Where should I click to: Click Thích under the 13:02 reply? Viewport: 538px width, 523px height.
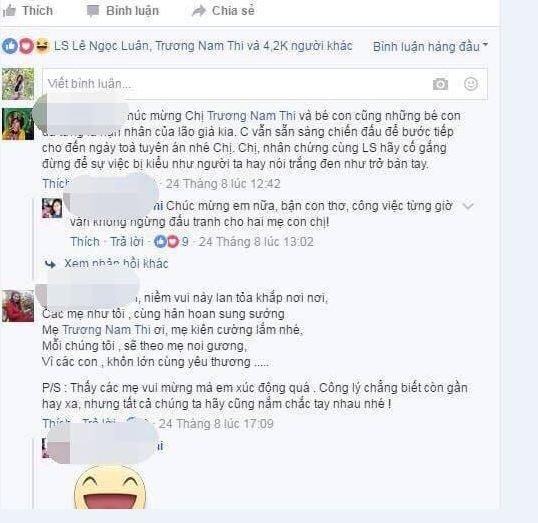85,242
